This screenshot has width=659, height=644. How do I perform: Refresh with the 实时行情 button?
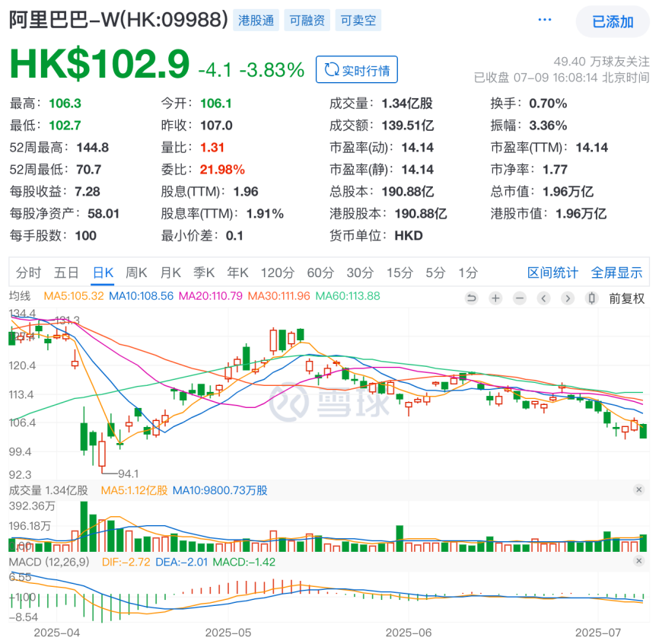click(357, 70)
